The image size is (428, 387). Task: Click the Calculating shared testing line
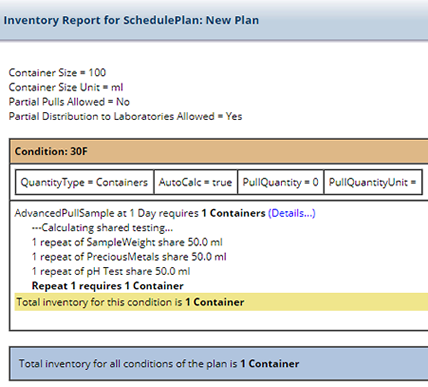pos(102,228)
